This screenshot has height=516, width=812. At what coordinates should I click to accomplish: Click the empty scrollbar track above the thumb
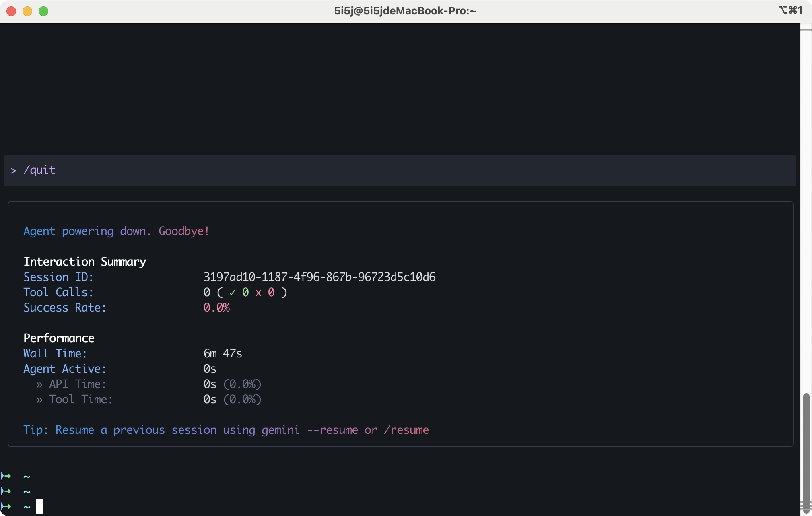[806, 209]
